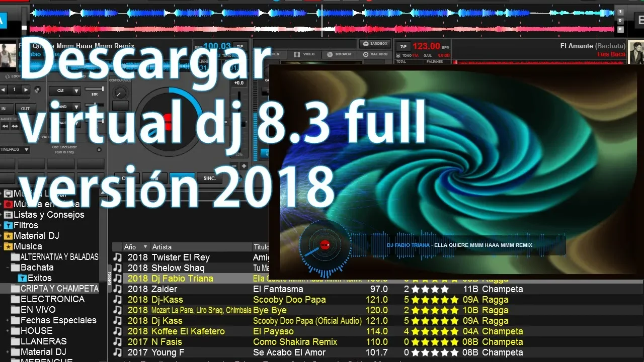This screenshot has width=644, height=362.
Task: Open the LLANERAS folder
Action: pos(39,341)
